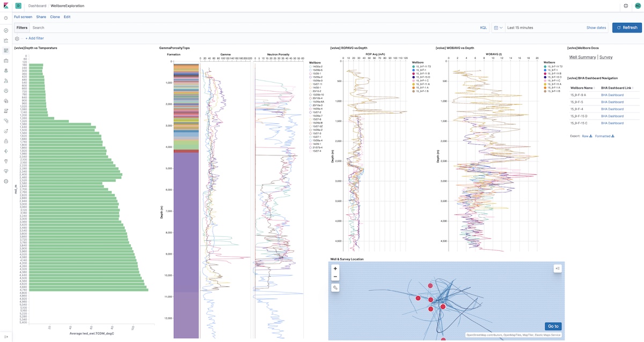
Task: Toggle 14/29a-4 wellbore legend entry
Action: click(x=317, y=109)
